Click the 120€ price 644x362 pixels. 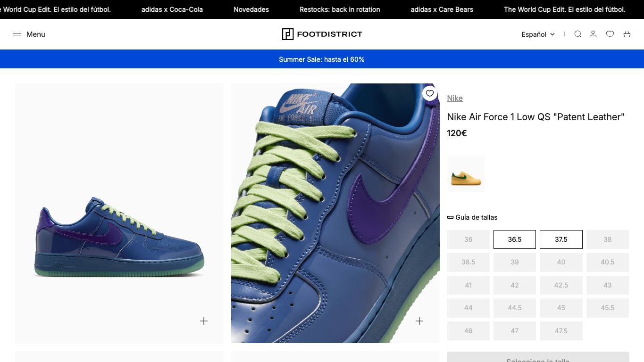coord(457,133)
